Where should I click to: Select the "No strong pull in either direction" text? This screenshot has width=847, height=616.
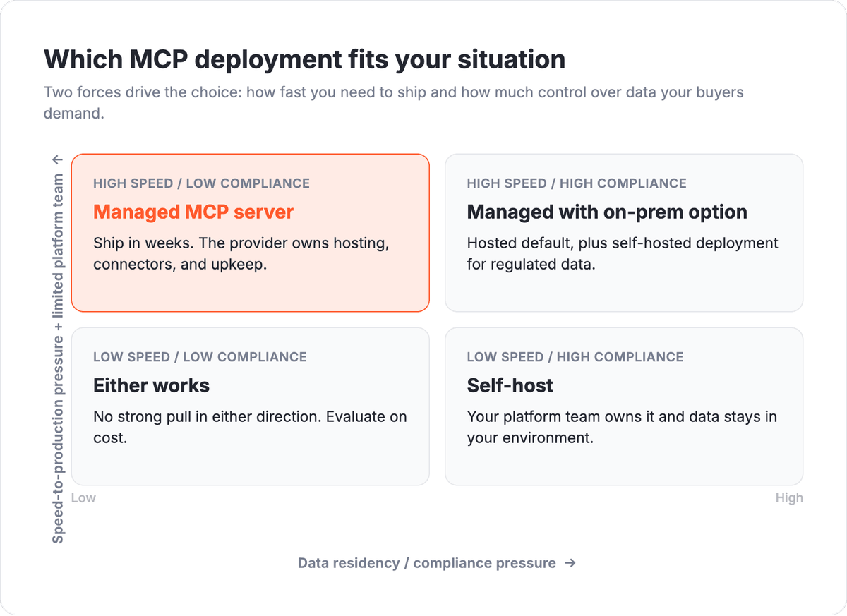(x=250, y=428)
